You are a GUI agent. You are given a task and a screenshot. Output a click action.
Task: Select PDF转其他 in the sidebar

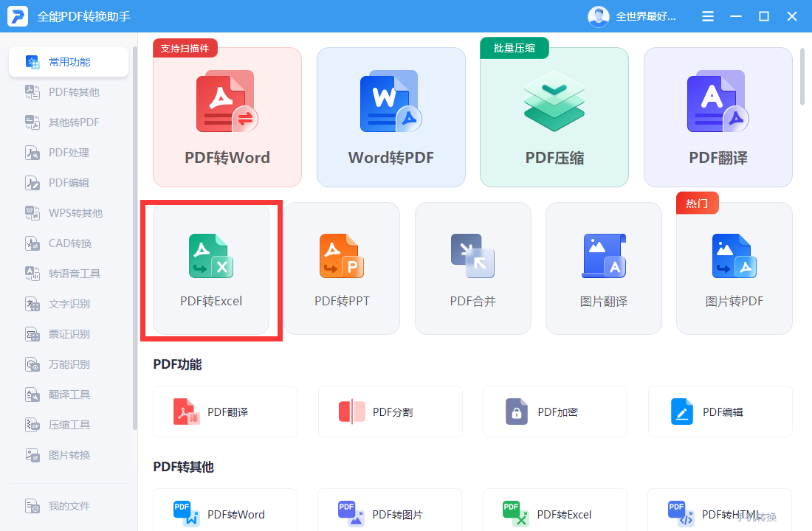(x=69, y=92)
